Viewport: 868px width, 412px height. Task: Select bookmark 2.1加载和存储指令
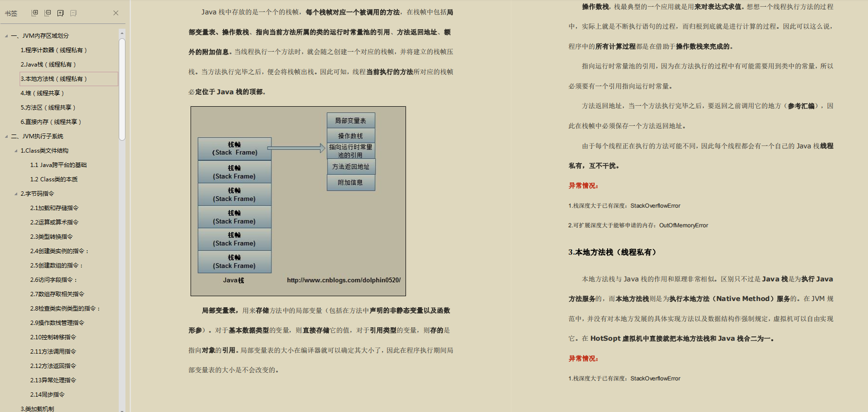tap(54, 208)
